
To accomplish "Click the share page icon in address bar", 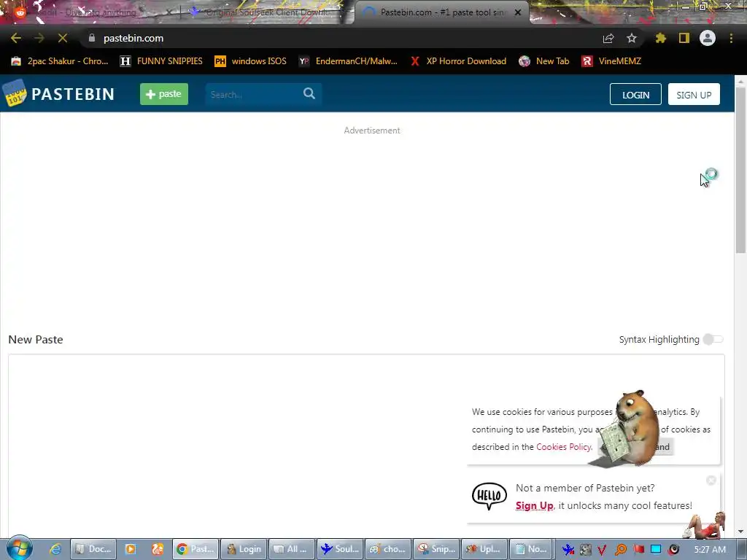I will tap(608, 38).
